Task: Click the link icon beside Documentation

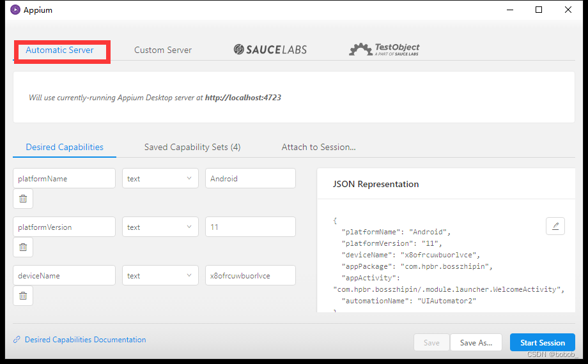Action: [17, 340]
